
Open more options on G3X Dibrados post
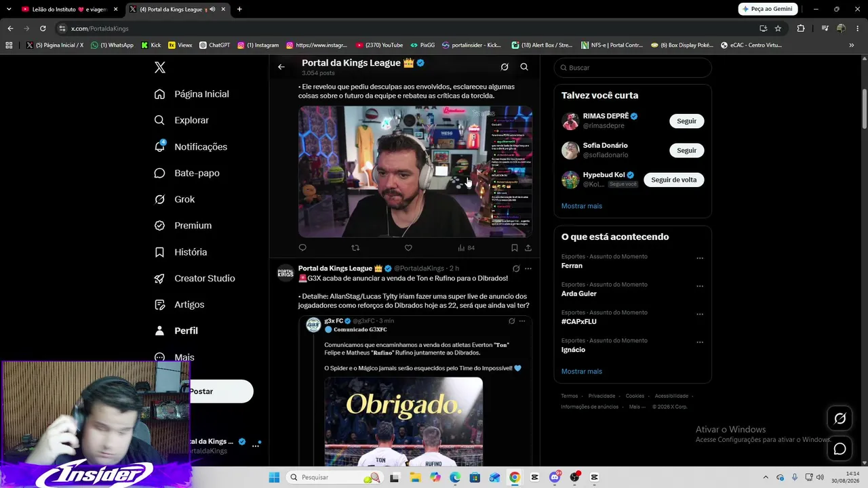(x=528, y=268)
